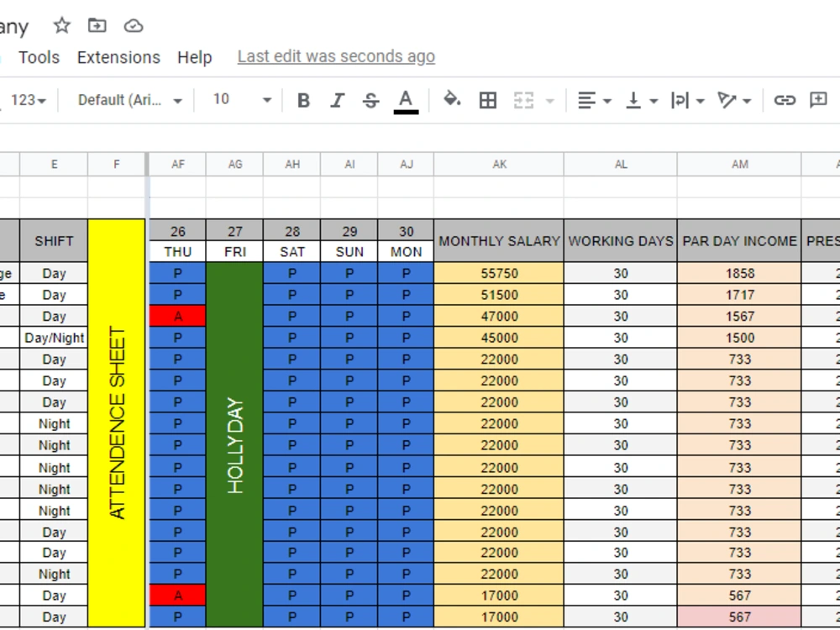Open the Borders tool
Image resolution: width=840 pixels, height=630 pixels.
point(487,100)
